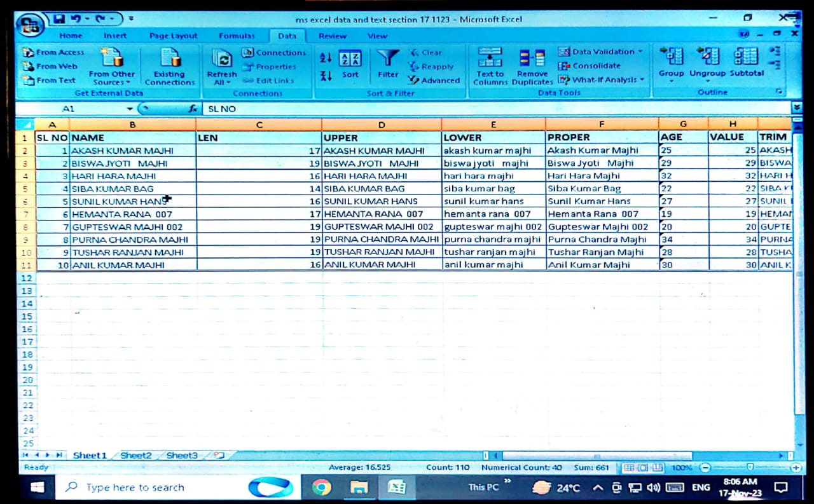814x504 pixels.
Task: Switch to Sheet2 worksheet tab
Action: click(x=135, y=456)
